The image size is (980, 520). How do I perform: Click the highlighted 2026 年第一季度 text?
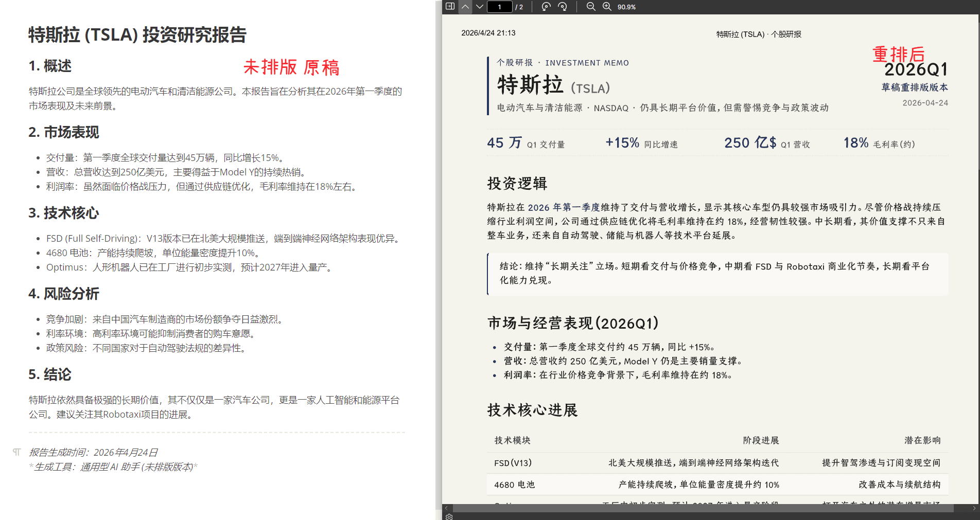(564, 207)
